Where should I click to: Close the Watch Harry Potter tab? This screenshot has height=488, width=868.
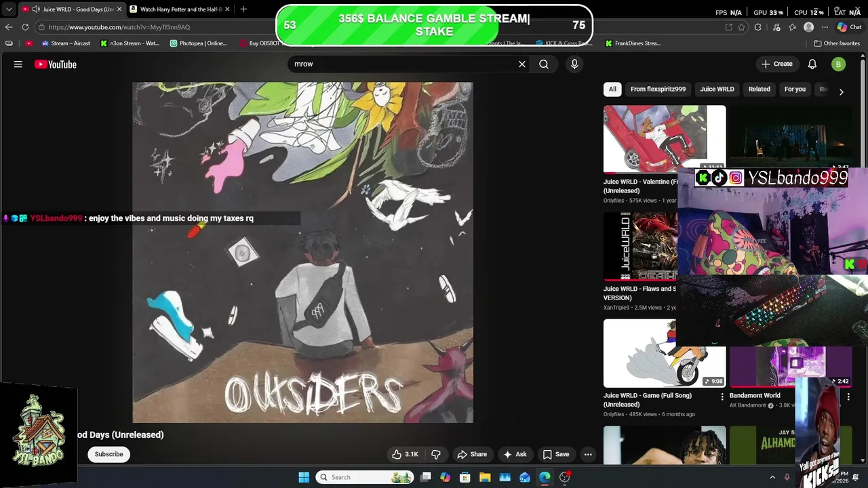tap(227, 9)
